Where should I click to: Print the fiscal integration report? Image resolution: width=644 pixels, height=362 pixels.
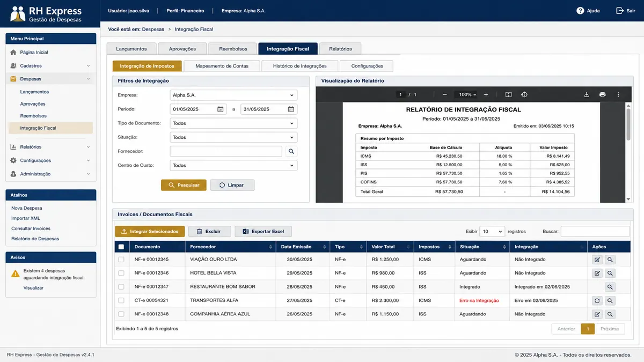603,94
